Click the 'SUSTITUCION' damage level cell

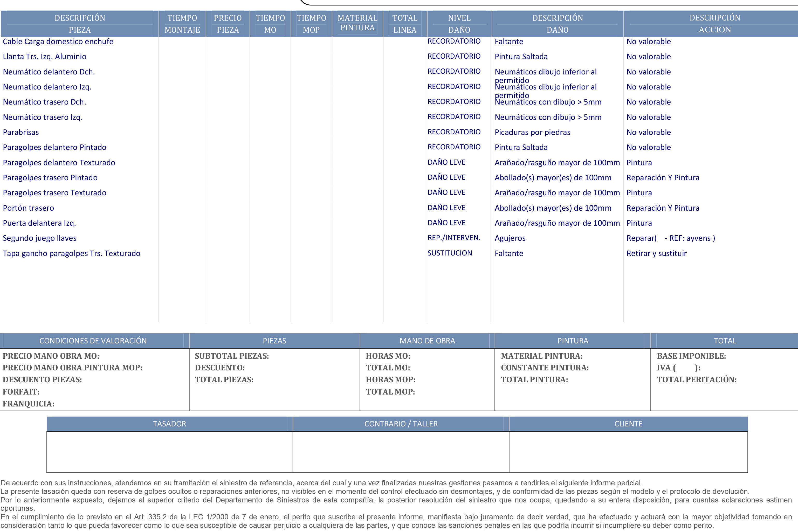pyautogui.click(x=450, y=253)
